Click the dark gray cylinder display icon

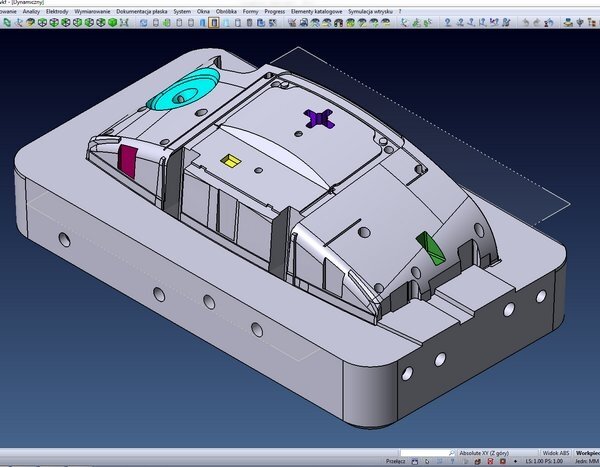pyautogui.click(x=249, y=23)
